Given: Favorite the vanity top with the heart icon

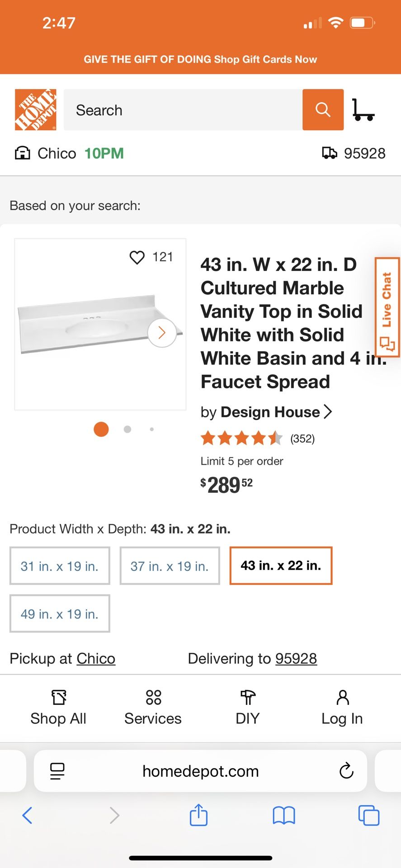Looking at the screenshot, I should 137,257.
